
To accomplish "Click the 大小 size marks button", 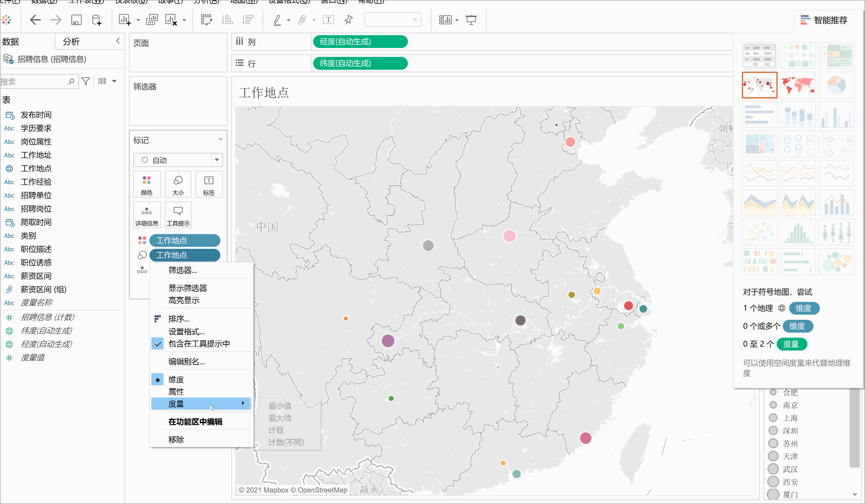I will click(178, 184).
